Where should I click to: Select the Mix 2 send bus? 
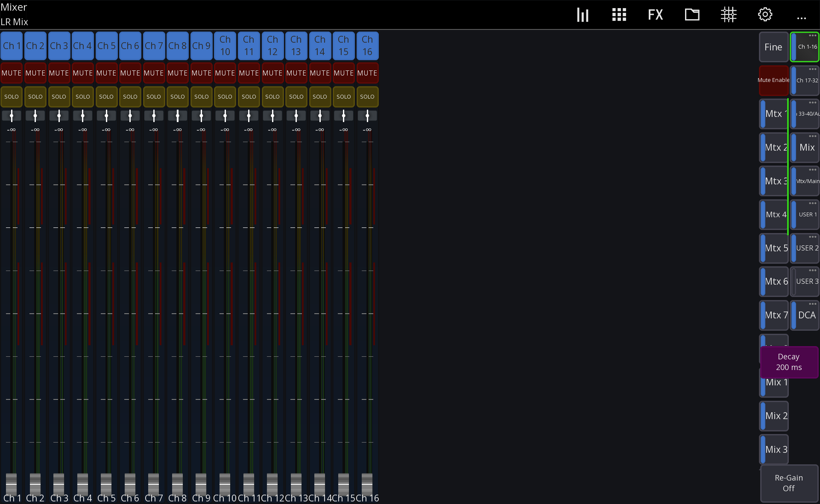[x=773, y=416]
